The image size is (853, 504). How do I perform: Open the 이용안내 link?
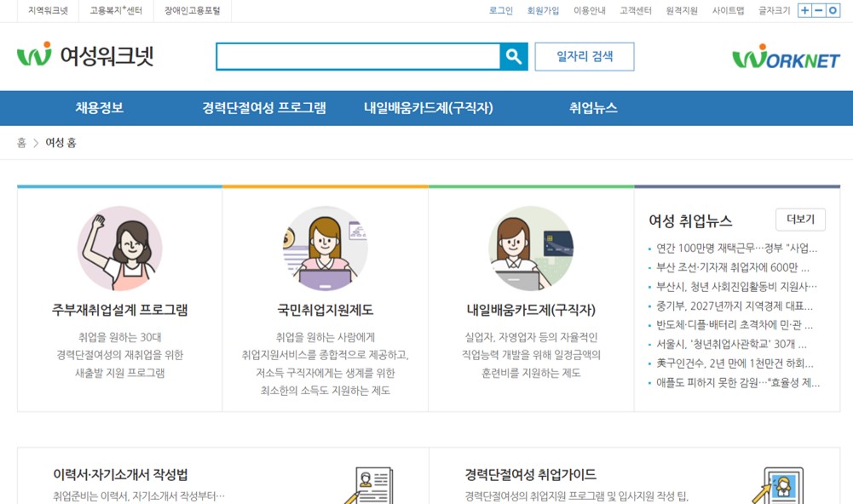(x=589, y=10)
